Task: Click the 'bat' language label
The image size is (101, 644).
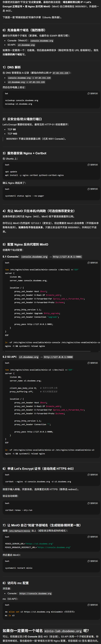Action: [6, 94]
